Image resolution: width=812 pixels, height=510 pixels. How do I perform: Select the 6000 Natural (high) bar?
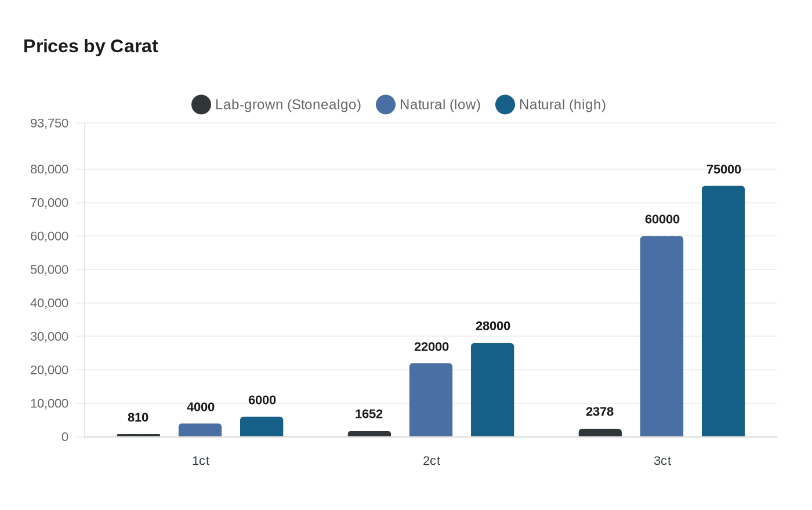click(x=260, y=426)
